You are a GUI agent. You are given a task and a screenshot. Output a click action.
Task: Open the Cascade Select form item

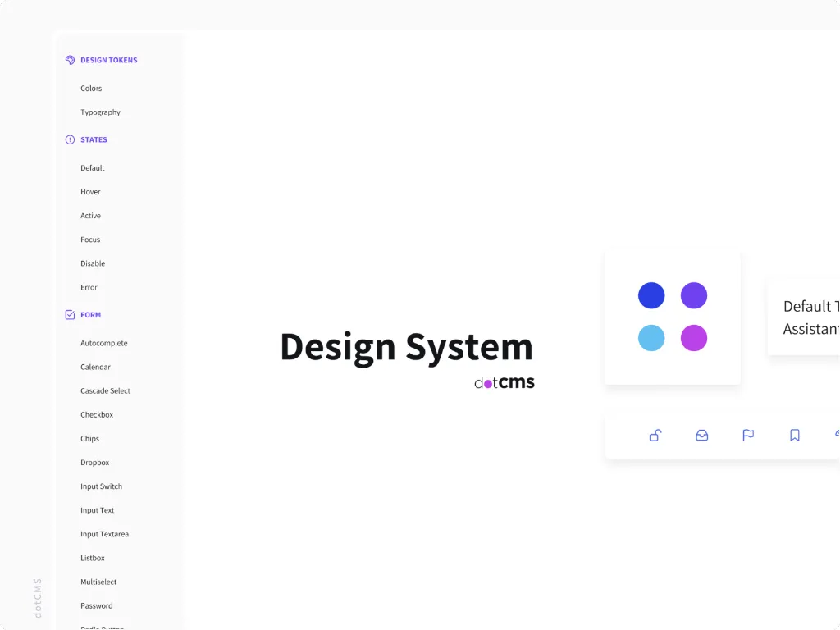click(x=105, y=391)
